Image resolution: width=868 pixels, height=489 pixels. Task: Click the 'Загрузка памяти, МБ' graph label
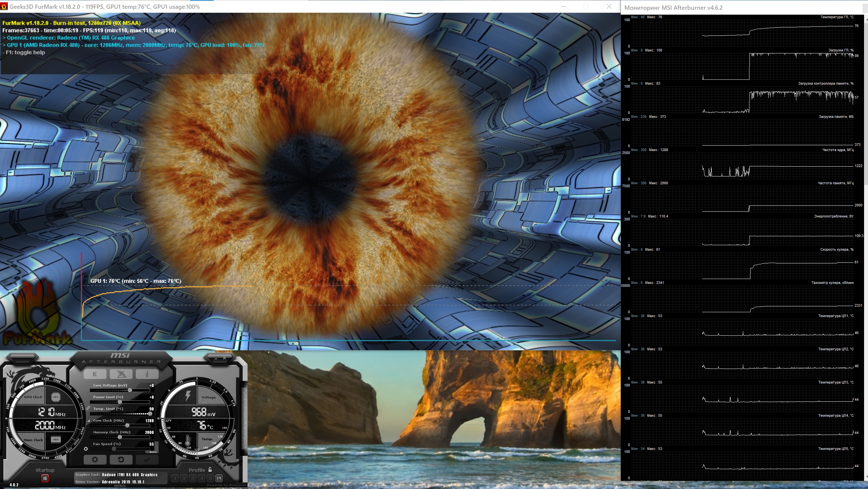point(836,117)
